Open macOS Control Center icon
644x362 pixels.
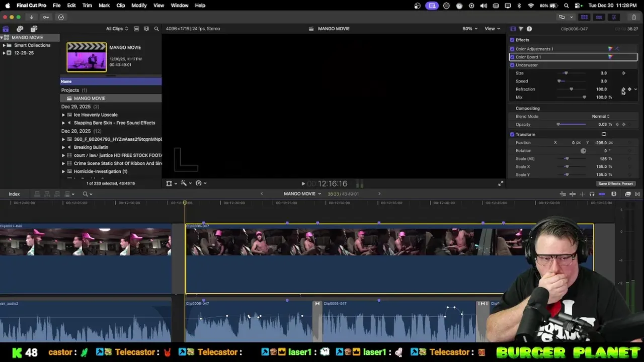click(578, 6)
